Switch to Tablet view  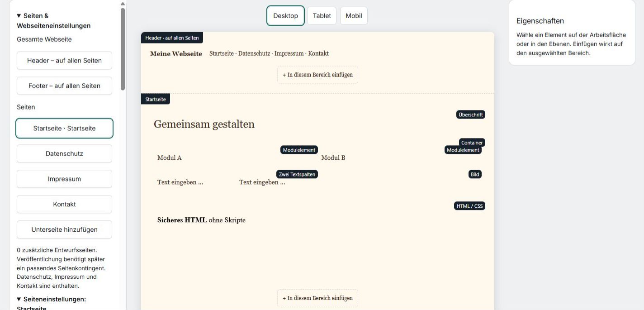tap(322, 16)
